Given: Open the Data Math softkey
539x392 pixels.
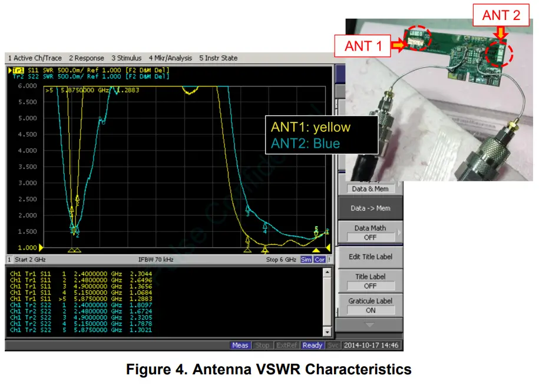Looking at the screenshot, I should [x=370, y=232].
